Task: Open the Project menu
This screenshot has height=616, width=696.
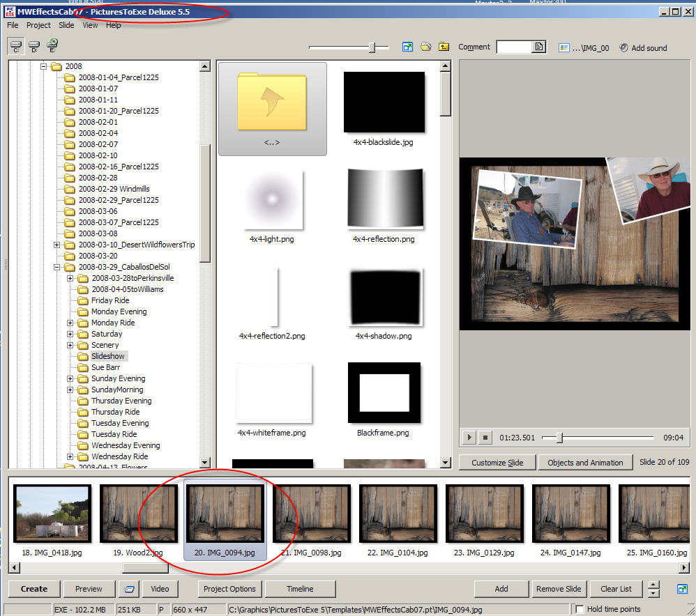Action: [38, 25]
